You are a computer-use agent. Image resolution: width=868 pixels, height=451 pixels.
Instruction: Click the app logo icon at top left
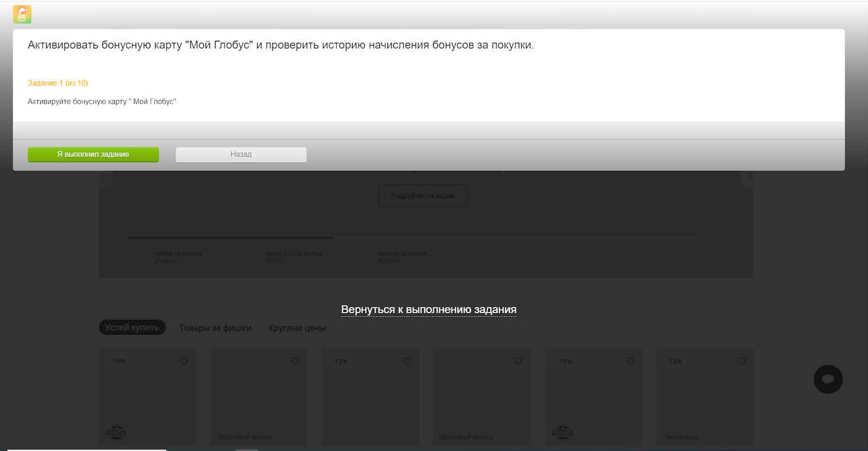coord(22,15)
